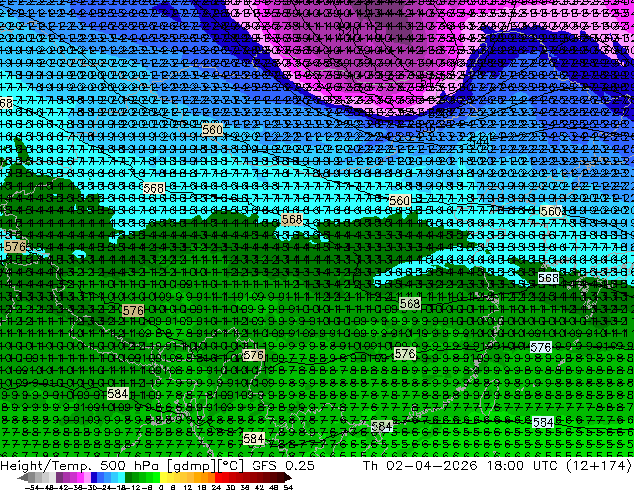This screenshot has width=634, height=490.
Task: Click the '[gdmp]' unit label
Action: (191, 466)
